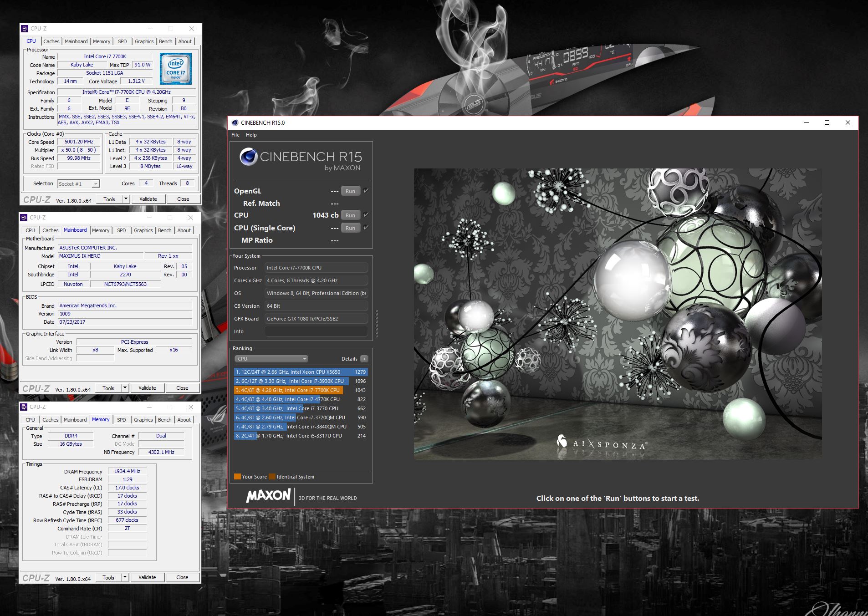Screen dimensions: 868x616
Task: Open the Cinebench File menu
Action: click(x=235, y=135)
